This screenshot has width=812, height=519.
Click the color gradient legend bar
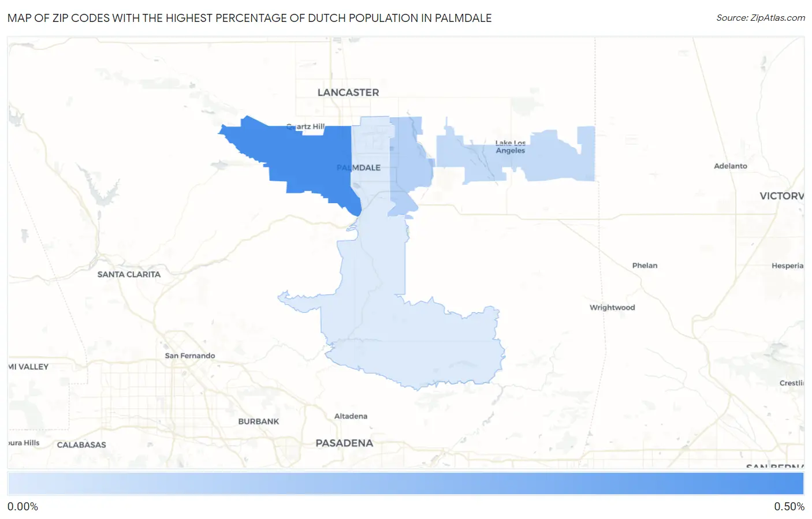[406, 483]
